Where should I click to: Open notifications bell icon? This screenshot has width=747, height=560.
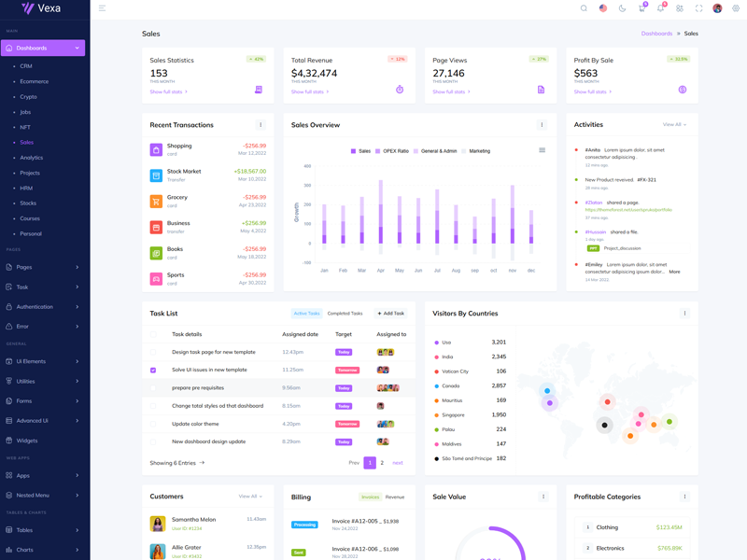point(660,8)
